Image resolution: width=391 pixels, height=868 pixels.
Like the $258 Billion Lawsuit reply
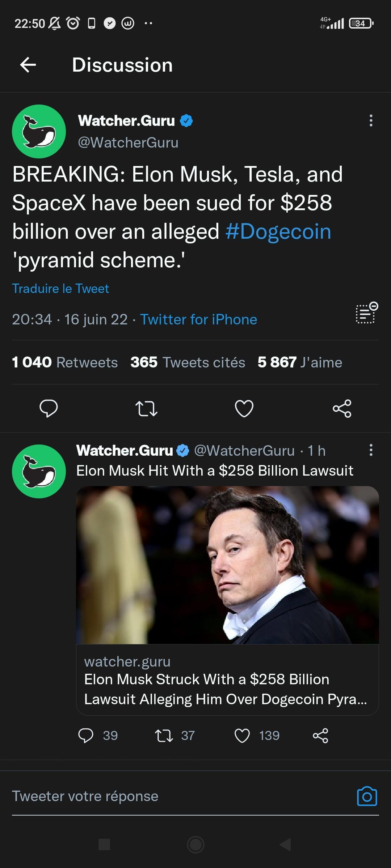[243, 735]
